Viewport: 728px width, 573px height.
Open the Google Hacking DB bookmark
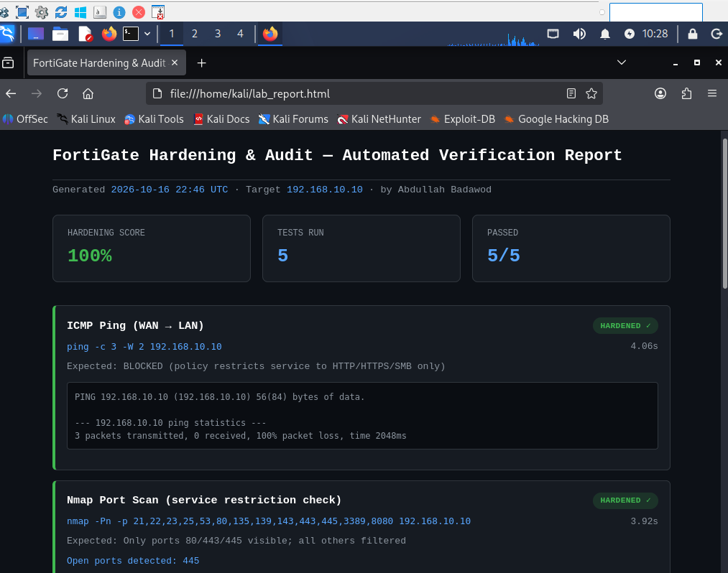point(556,119)
